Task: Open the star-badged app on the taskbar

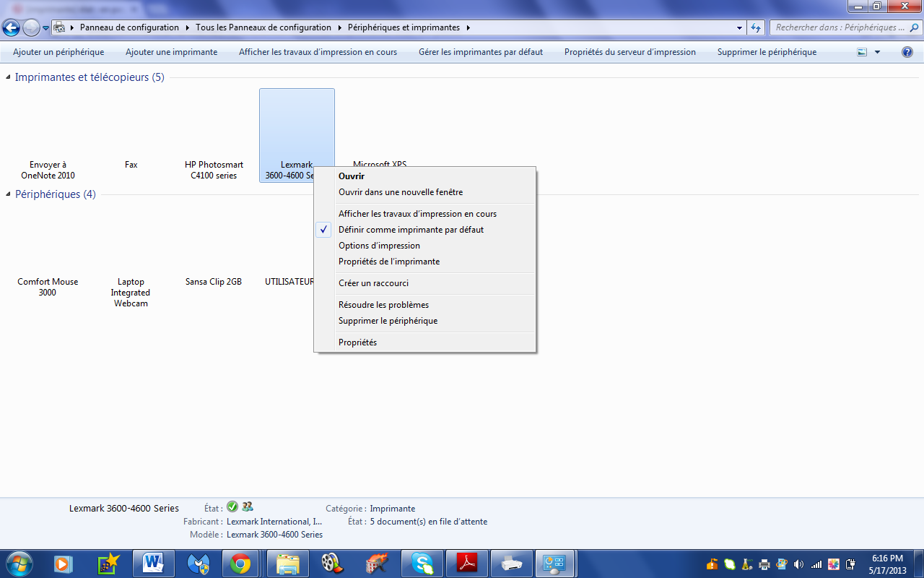Action: (x=108, y=563)
